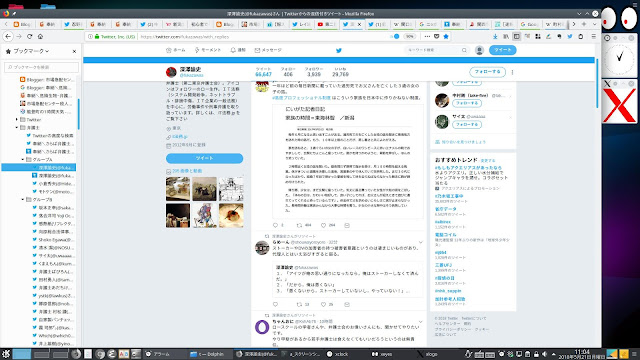Expand the Twitter bookmark folder
Image resolution: width=640 pixels, height=360 pixels.
[17, 120]
